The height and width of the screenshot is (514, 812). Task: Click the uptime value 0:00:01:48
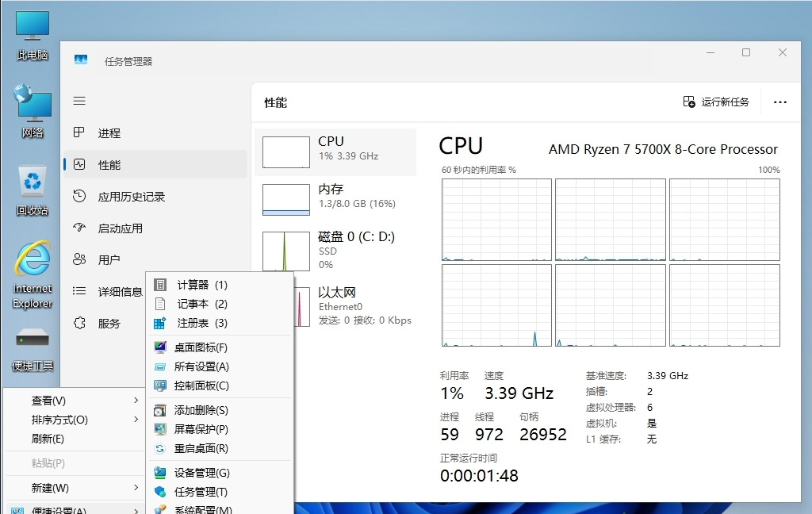pos(479,476)
